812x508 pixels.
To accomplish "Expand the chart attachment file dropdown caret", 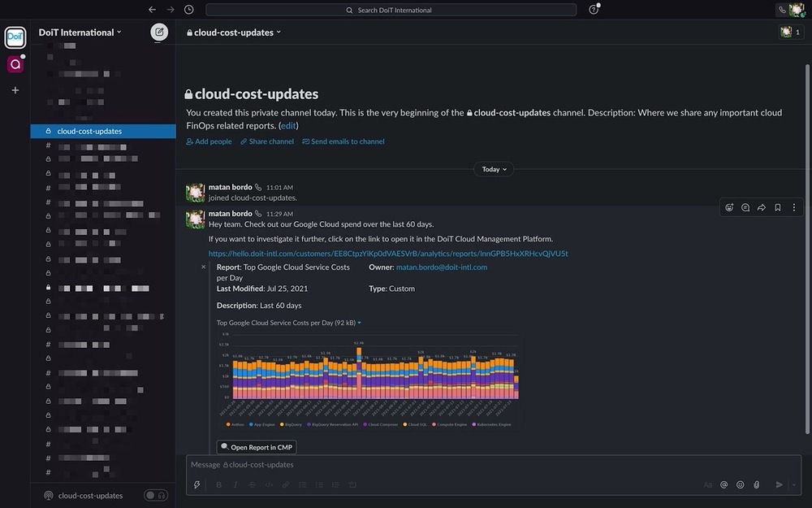I will [360, 323].
